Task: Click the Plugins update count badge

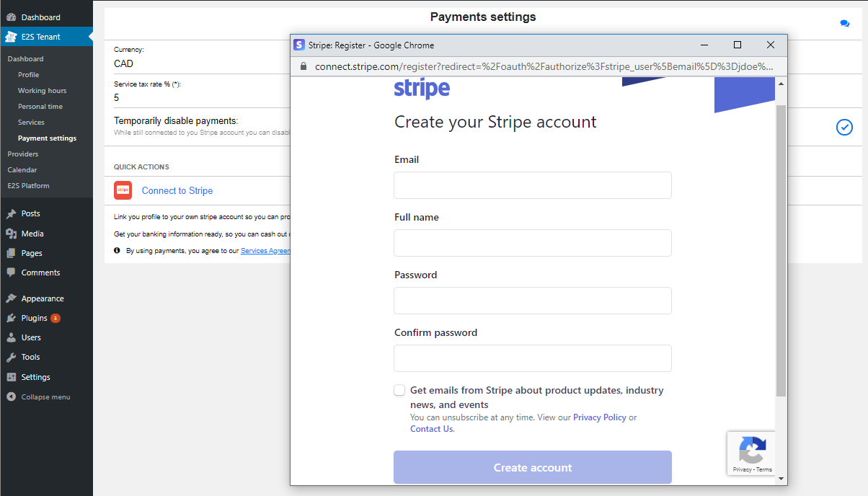Action: click(56, 318)
